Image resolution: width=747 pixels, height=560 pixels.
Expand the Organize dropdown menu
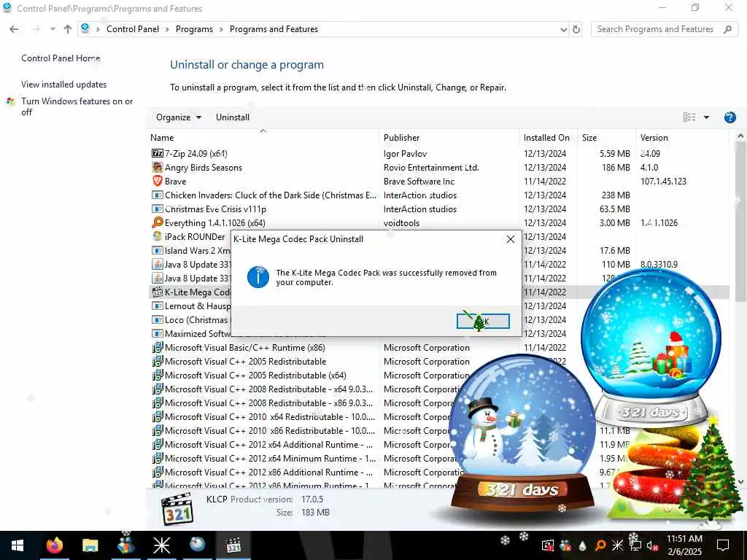pyautogui.click(x=179, y=117)
